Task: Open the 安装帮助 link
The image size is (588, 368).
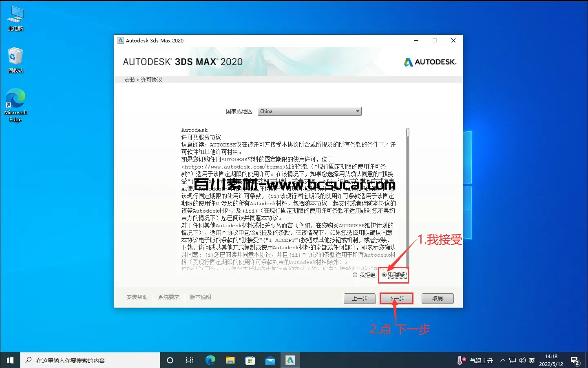Action: 137,297
